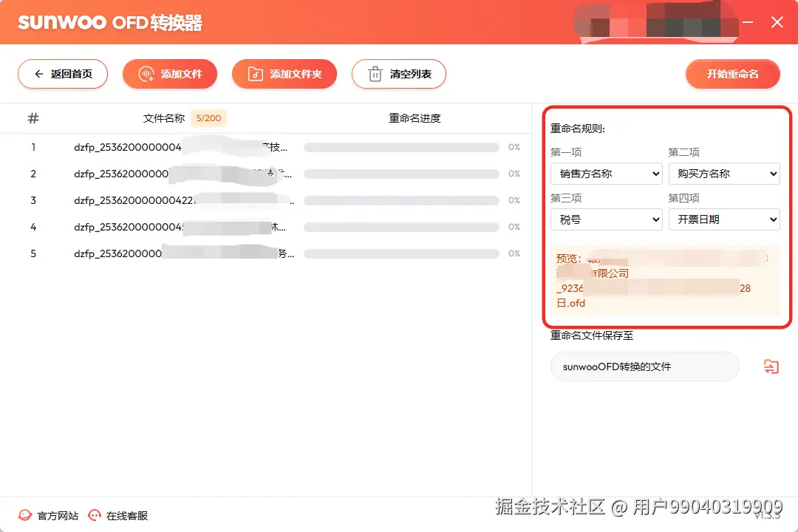
Task: Open the 第二项 dropdown showing 购买方名称
Action: [724, 174]
